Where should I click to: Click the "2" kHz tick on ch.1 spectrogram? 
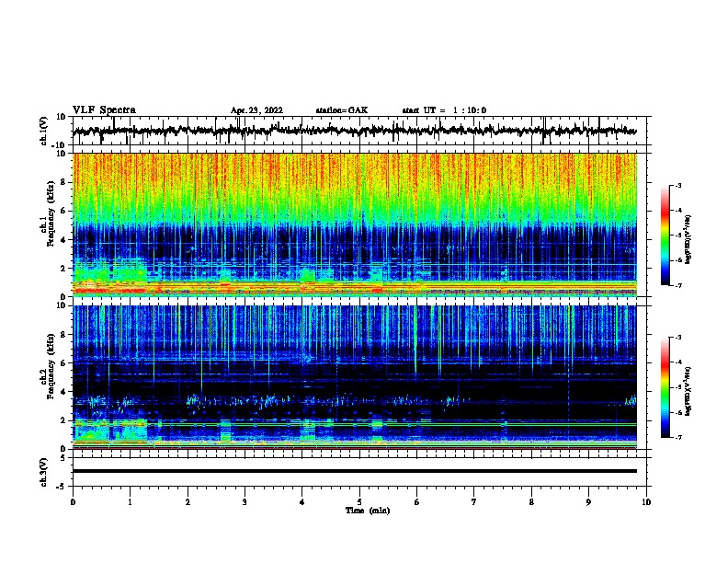pyautogui.click(x=64, y=269)
